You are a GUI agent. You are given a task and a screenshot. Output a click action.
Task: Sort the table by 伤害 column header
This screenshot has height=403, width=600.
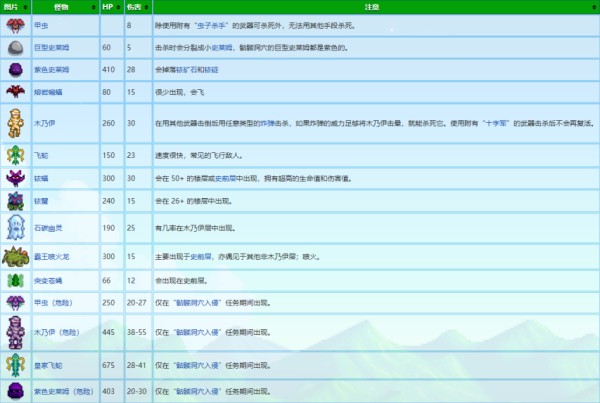point(132,6)
